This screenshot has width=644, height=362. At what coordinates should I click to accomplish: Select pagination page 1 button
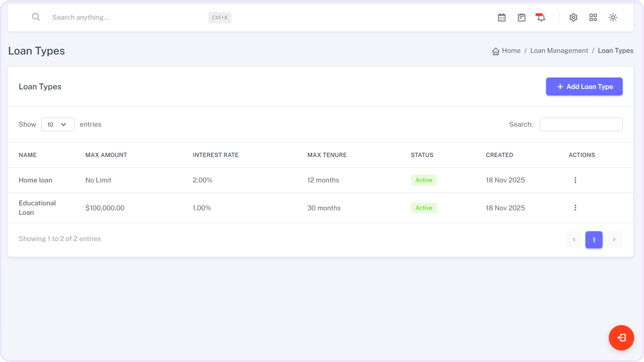594,240
